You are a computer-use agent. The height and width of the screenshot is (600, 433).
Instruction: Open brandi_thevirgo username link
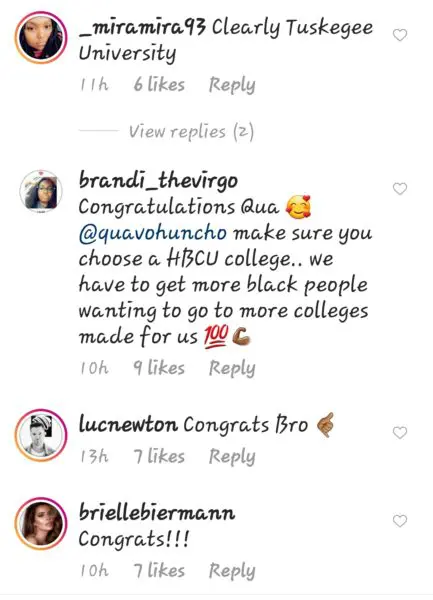158,181
